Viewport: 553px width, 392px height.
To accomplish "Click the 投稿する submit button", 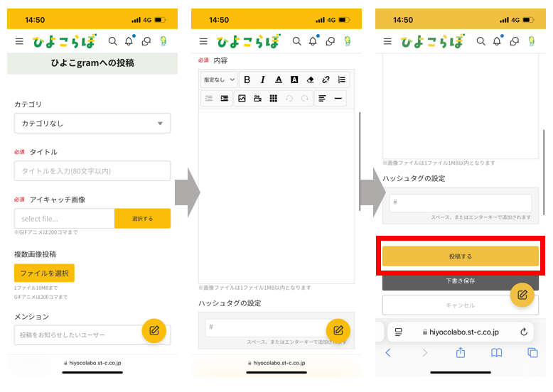I will coord(461,256).
